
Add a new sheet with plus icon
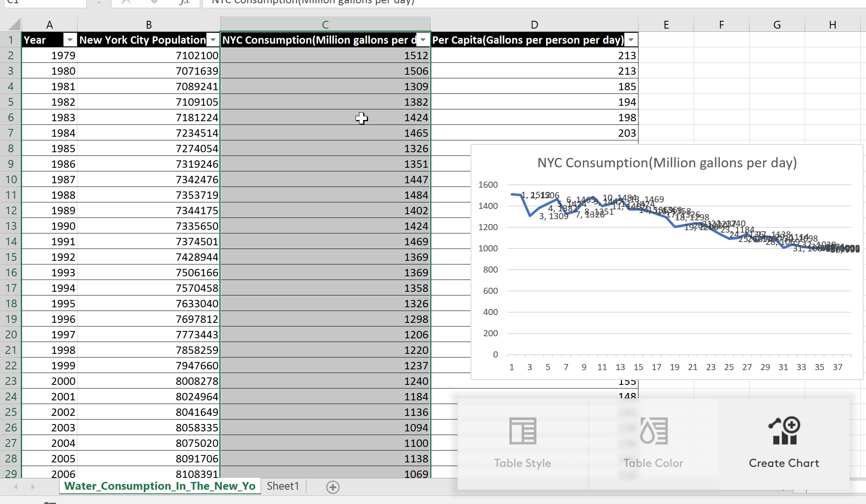333,487
